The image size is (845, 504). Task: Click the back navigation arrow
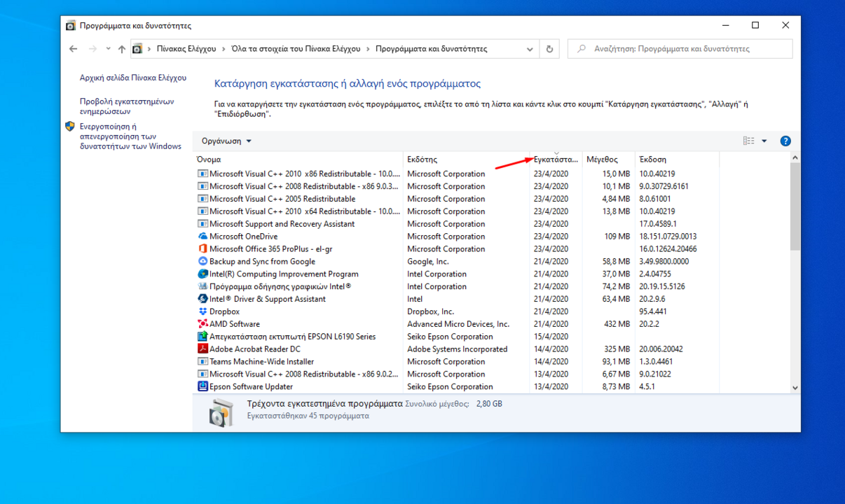tap(74, 49)
